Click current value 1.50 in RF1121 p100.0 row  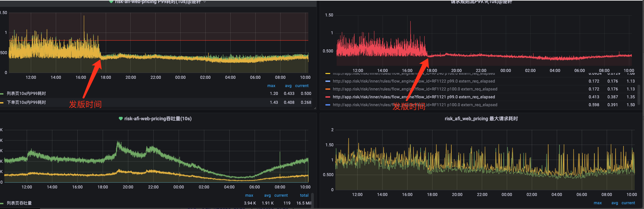point(631,105)
